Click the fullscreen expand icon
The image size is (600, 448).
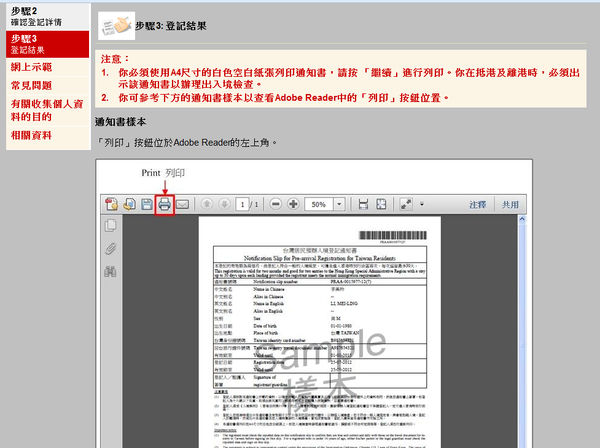tap(406, 203)
